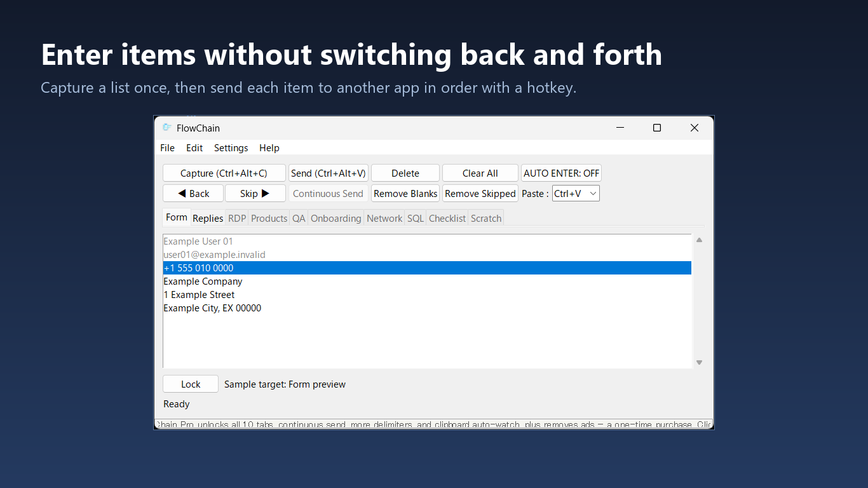868x488 pixels.
Task: Open the Paste method dropdown
Action: [x=576, y=194]
